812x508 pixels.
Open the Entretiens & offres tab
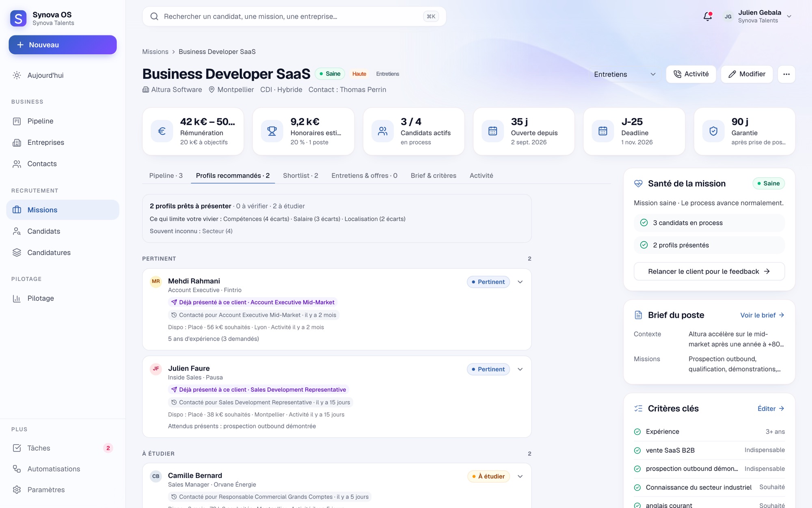pyautogui.click(x=364, y=176)
